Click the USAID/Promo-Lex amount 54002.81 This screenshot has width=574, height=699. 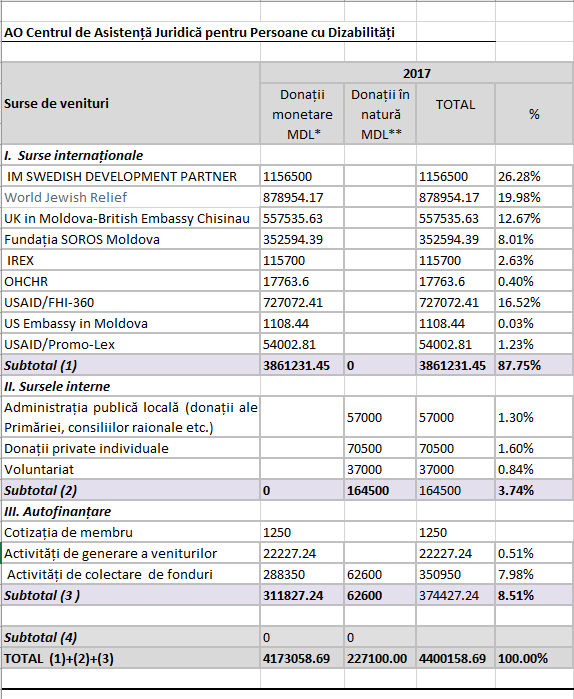click(302, 345)
